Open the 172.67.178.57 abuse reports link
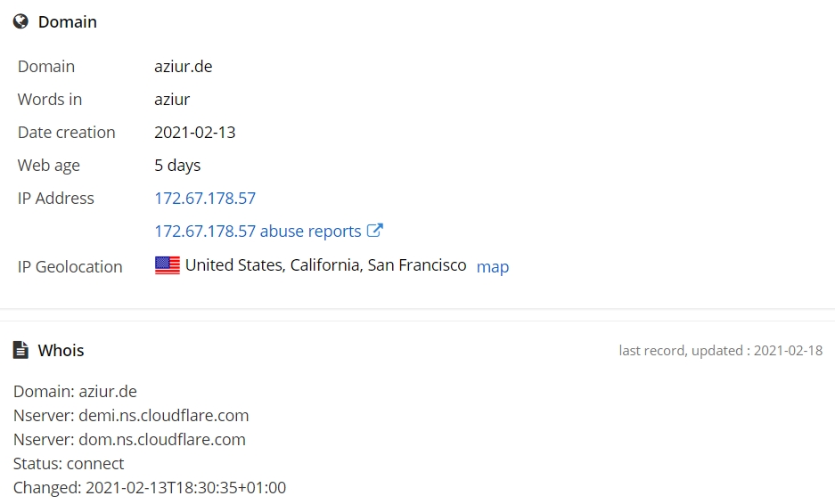 [258, 231]
